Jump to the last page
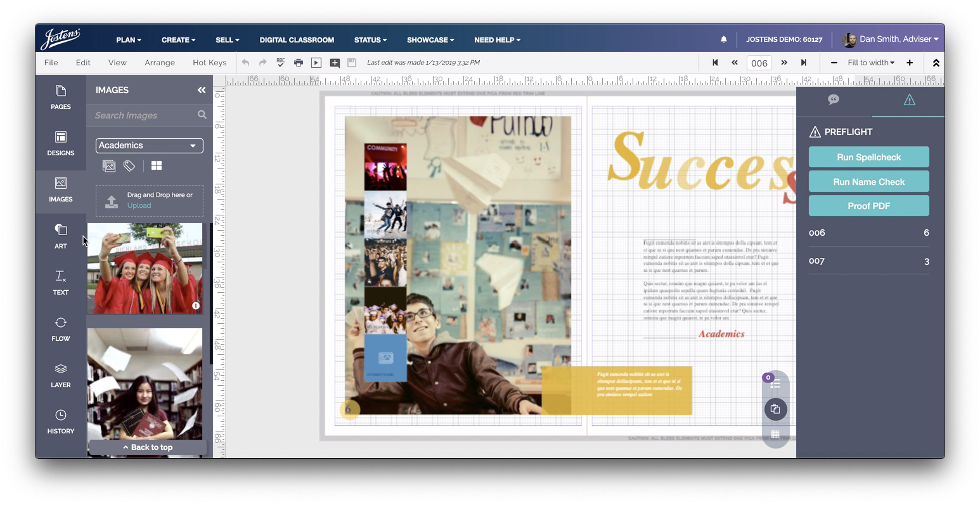 tap(804, 63)
